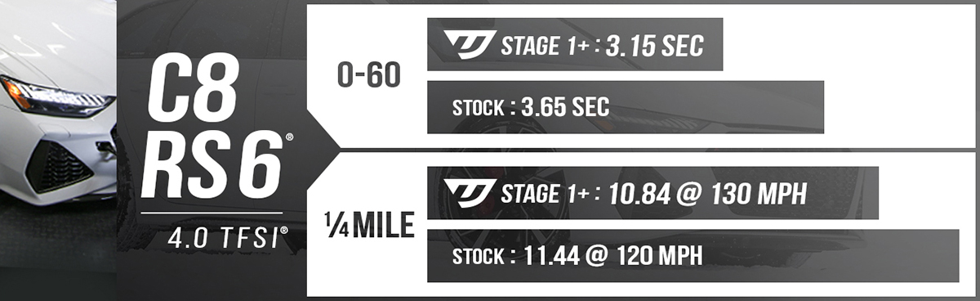
Task: Click the divider line under RS 6
Action: tap(213, 213)
